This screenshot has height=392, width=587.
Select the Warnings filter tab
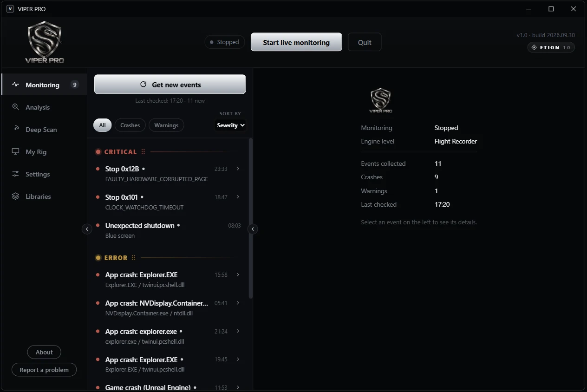pyautogui.click(x=166, y=125)
